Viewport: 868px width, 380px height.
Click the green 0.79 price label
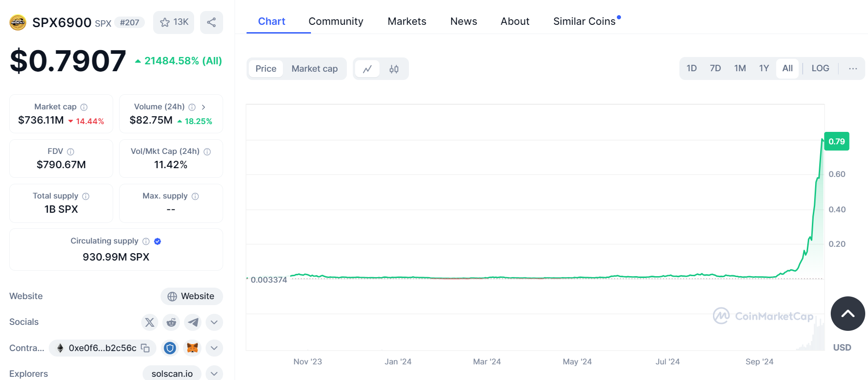(837, 142)
